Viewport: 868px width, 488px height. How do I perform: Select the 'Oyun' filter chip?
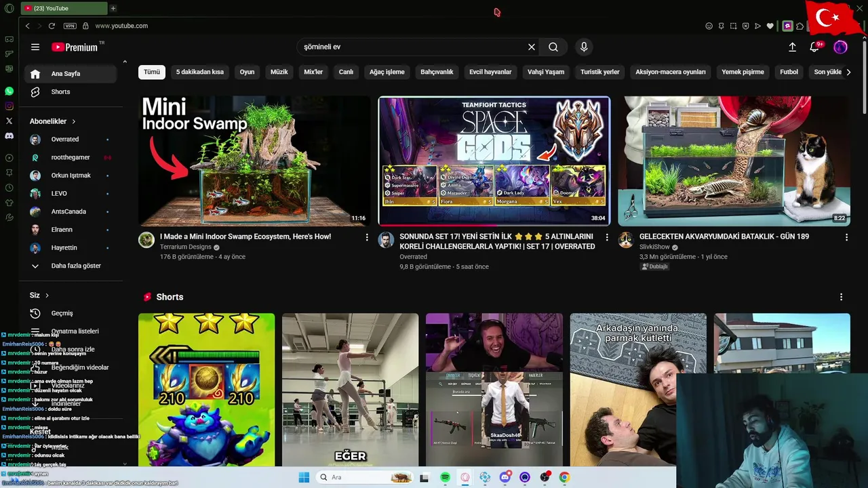(247, 72)
